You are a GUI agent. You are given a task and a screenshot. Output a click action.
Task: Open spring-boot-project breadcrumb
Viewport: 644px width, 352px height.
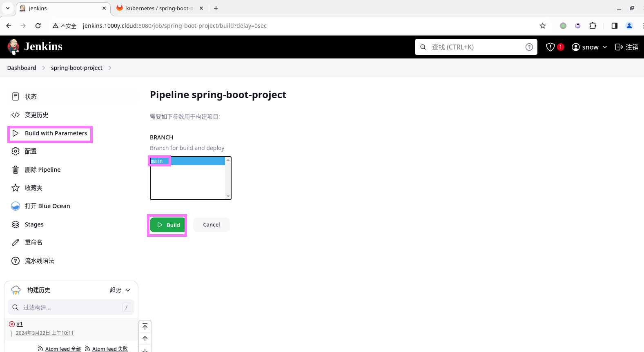(x=77, y=68)
